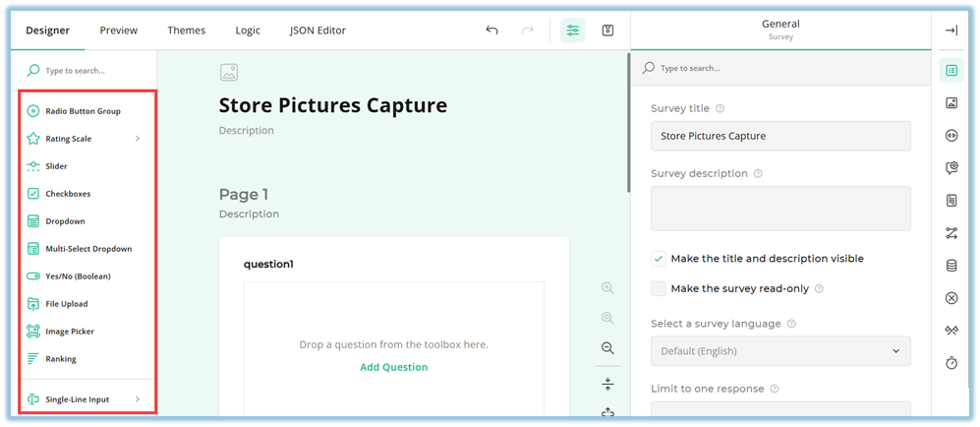Uncheck Make the title and description visible
The image size is (980, 427).
pyautogui.click(x=659, y=259)
